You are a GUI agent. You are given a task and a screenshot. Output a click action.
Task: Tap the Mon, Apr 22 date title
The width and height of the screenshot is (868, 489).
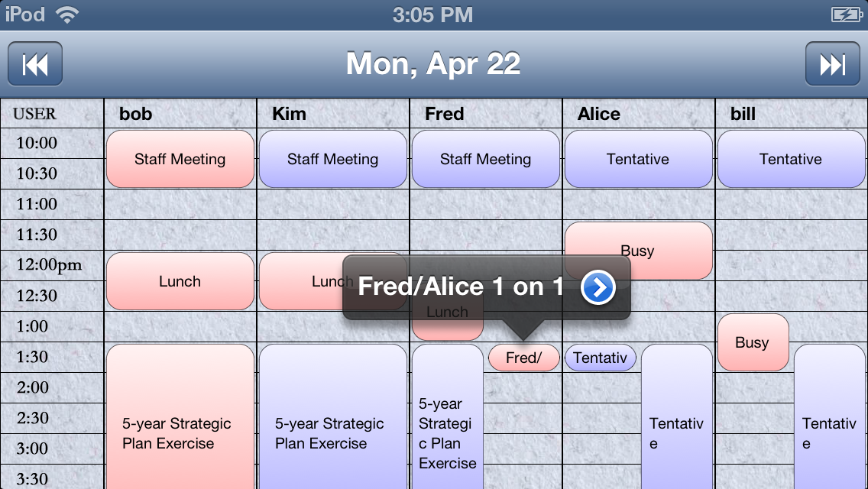coord(433,64)
